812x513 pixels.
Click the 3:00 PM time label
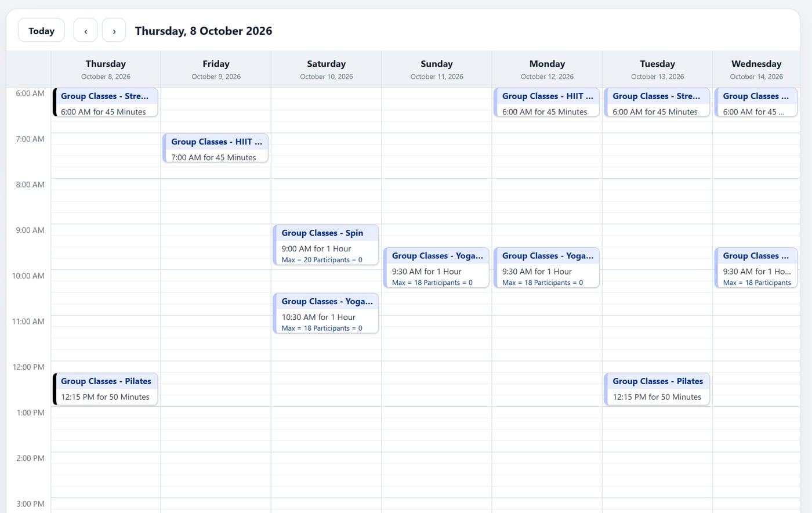coord(30,504)
